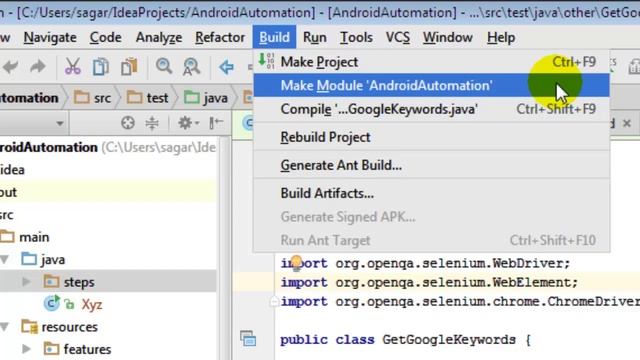Click the ChromeDriver import line
640x360 pixels.
point(460,302)
